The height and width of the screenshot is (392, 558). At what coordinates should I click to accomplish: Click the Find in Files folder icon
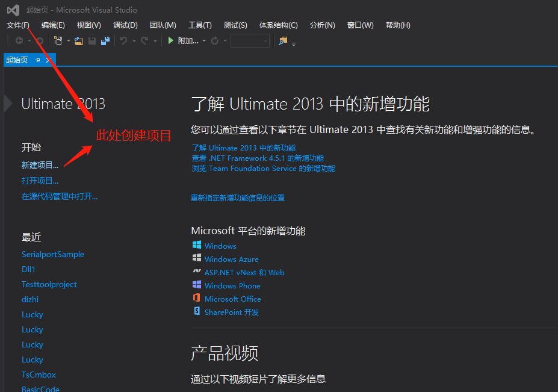pyautogui.click(x=284, y=41)
